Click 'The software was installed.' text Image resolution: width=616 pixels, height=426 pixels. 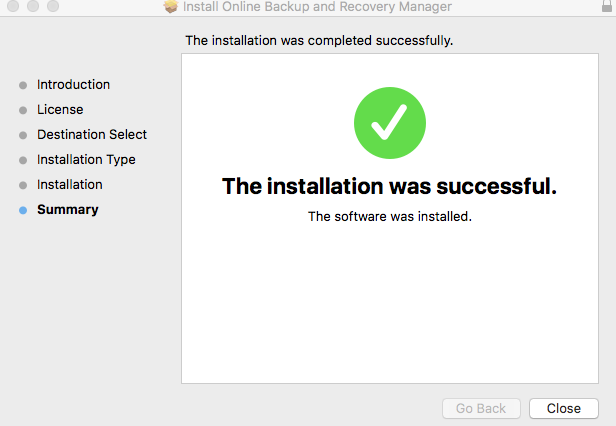click(x=390, y=217)
